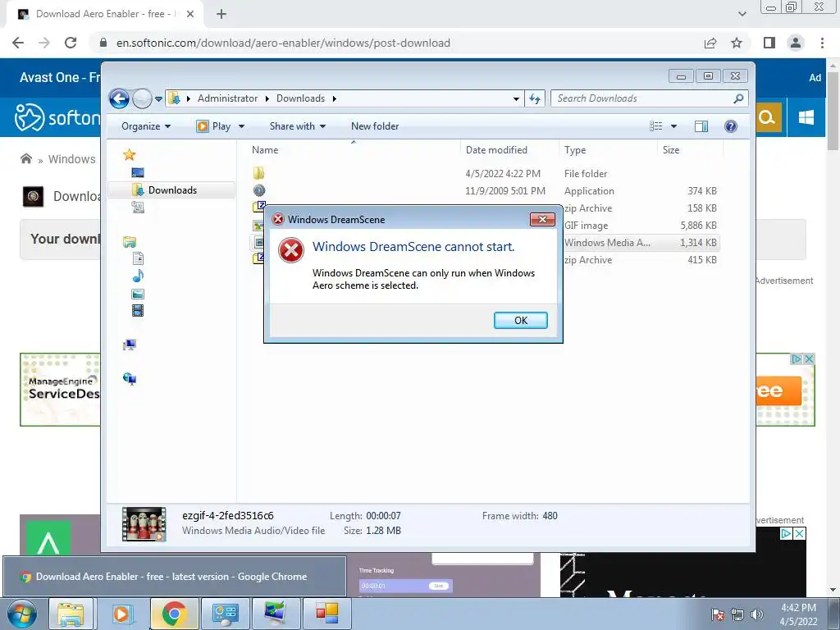The height and width of the screenshot is (630, 840).
Task: Select the Application file gear icon
Action: point(258,190)
